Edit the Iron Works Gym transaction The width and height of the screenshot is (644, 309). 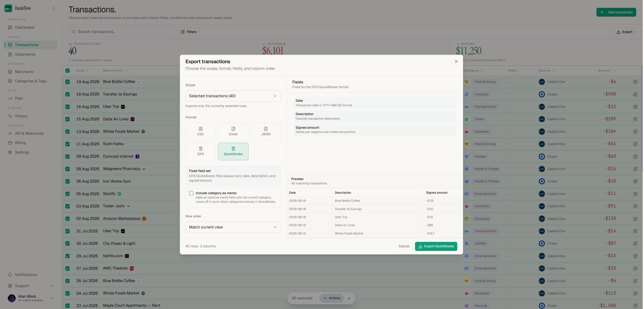pyautogui.click(x=635, y=181)
